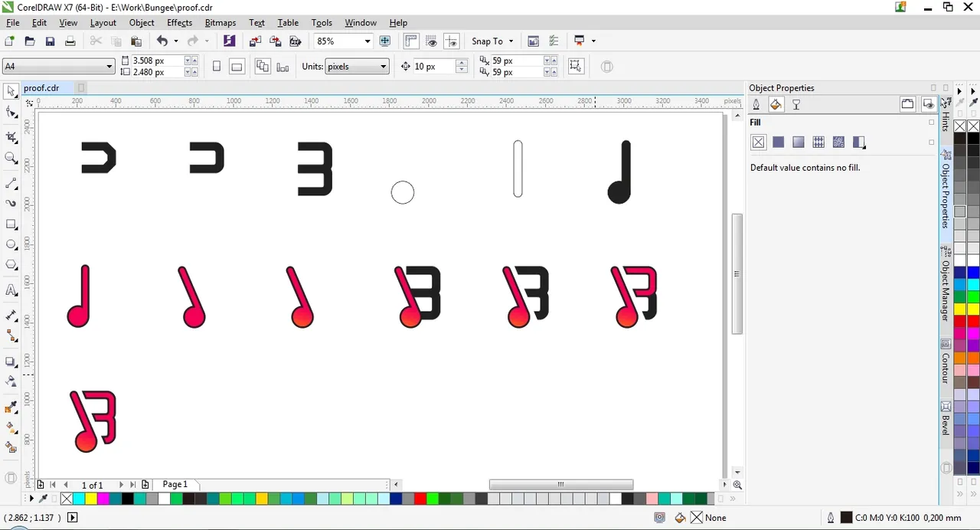The image size is (980, 530).
Task: Click the Publish to PDF icon
Action: [229, 41]
